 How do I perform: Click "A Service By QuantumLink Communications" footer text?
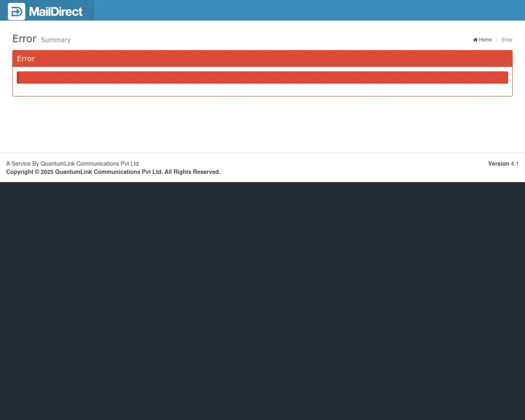pyautogui.click(x=73, y=164)
